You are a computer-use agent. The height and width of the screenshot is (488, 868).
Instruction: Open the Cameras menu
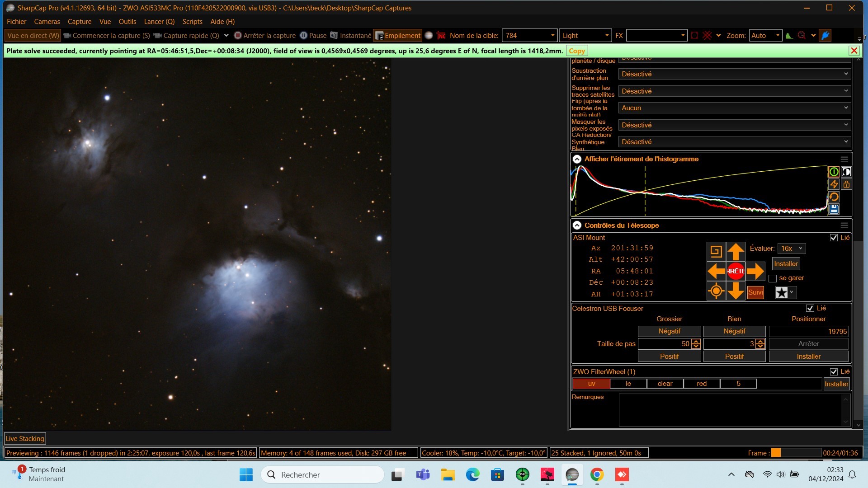coord(47,22)
